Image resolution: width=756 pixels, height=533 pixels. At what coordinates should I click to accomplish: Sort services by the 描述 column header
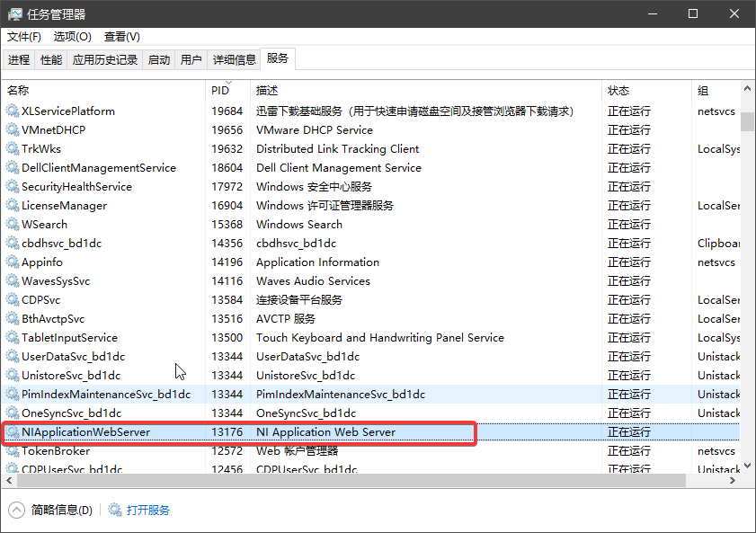coord(426,91)
